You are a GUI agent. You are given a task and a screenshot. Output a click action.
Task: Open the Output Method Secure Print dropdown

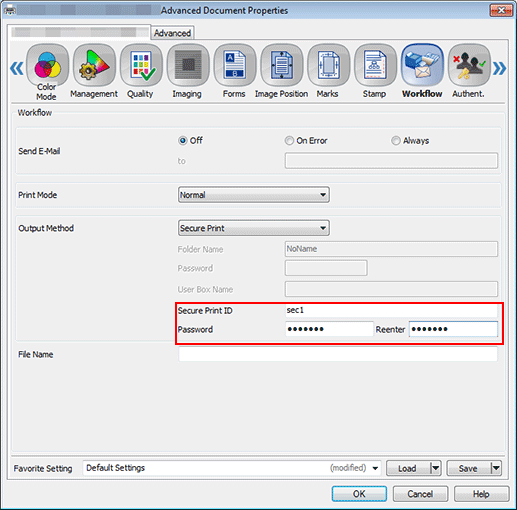click(x=254, y=228)
